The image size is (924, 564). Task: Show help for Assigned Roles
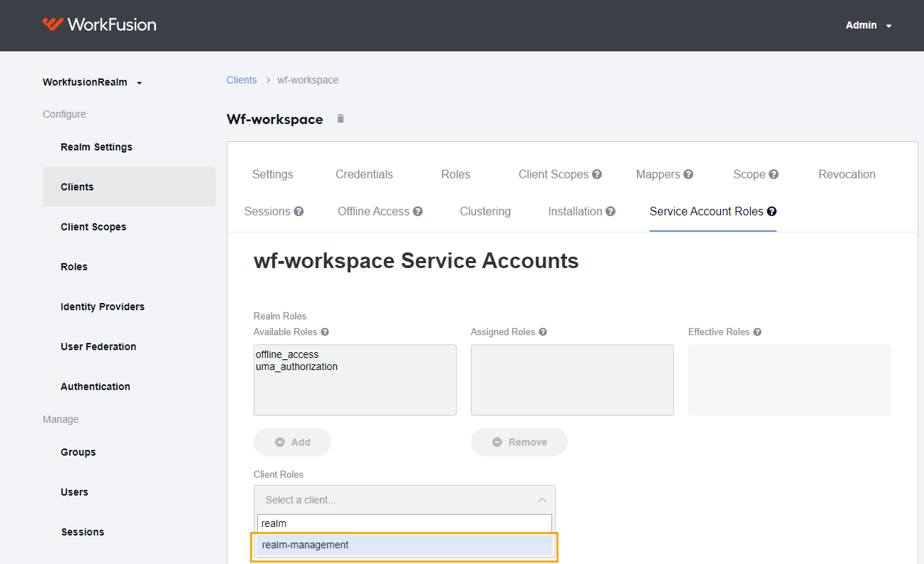pos(543,332)
